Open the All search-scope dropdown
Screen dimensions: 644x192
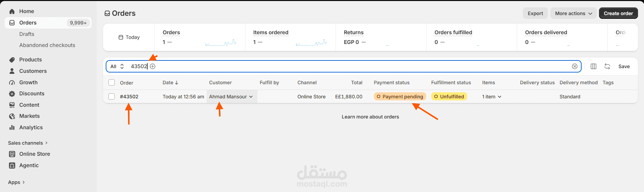tap(117, 66)
